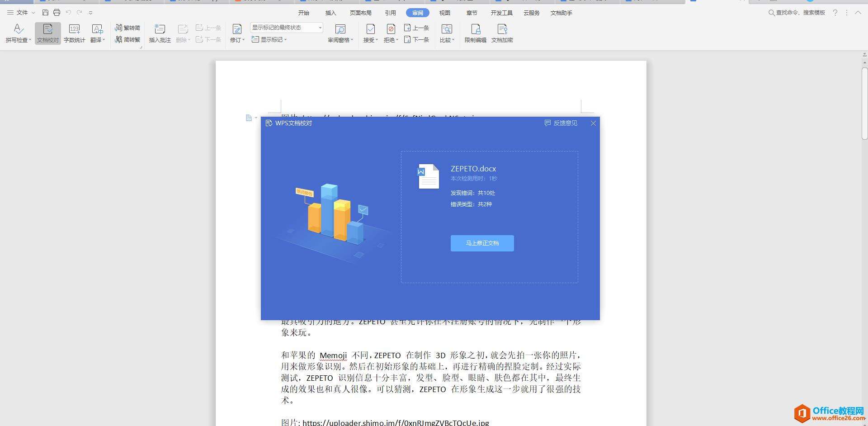Switch to the 云服务 tab
Viewport: 868px width, 426px height.
click(532, 13)
